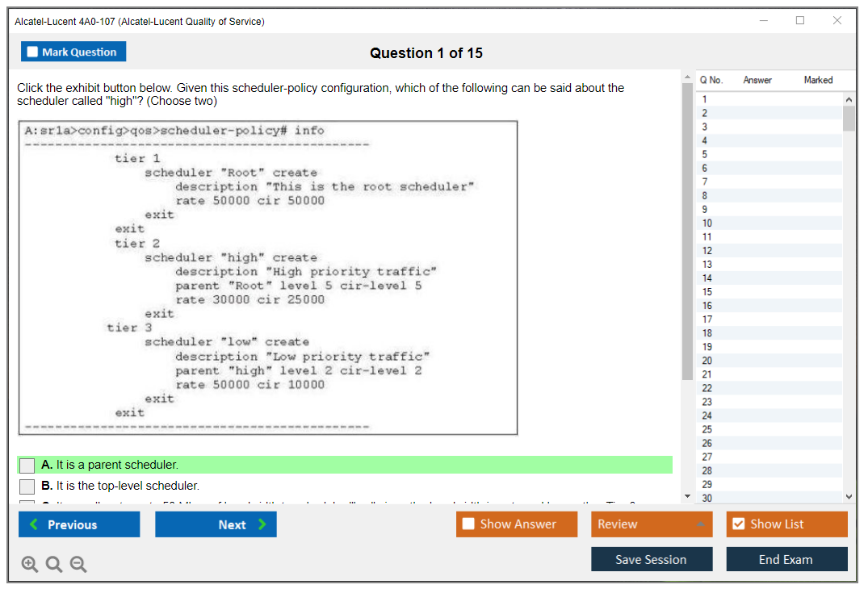Click Save Session button
868x593 pixels.
tap(652, 560)
